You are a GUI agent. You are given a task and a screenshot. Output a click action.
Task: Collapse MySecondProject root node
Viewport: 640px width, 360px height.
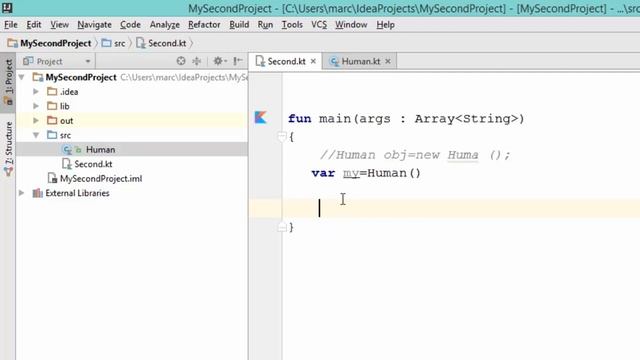pos(22,77)
